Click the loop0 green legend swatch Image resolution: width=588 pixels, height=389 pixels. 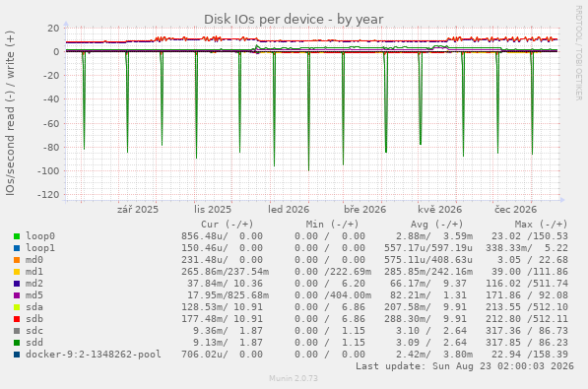click(17, 236)
